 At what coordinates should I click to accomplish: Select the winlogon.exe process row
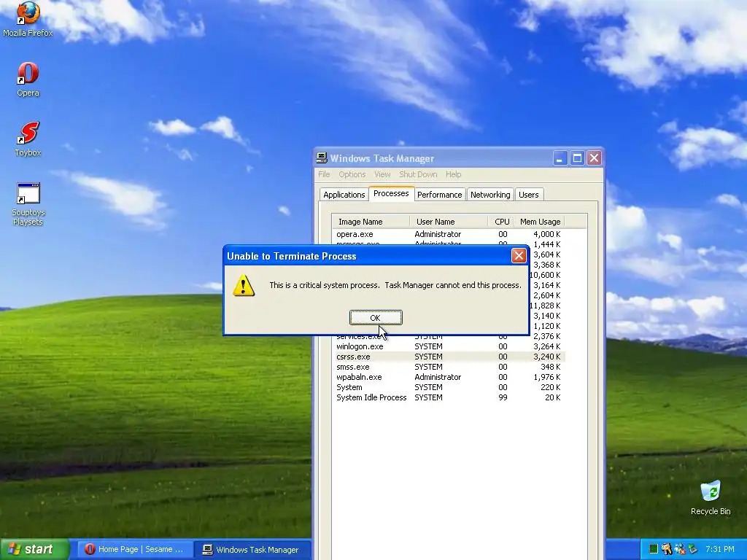pos(449,346)
